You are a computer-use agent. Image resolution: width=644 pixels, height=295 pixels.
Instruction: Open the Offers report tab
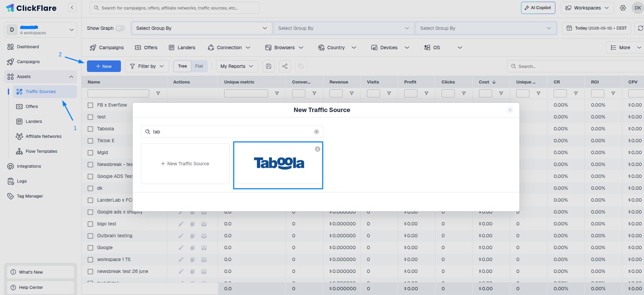(146, 48)
